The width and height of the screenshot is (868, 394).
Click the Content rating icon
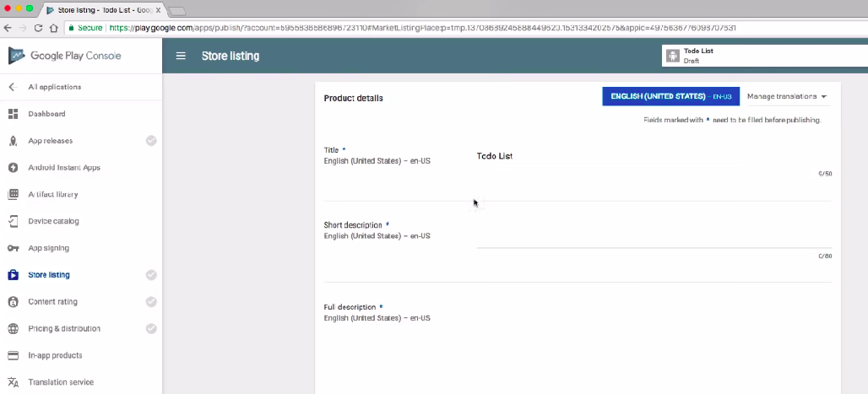point(14,302)
